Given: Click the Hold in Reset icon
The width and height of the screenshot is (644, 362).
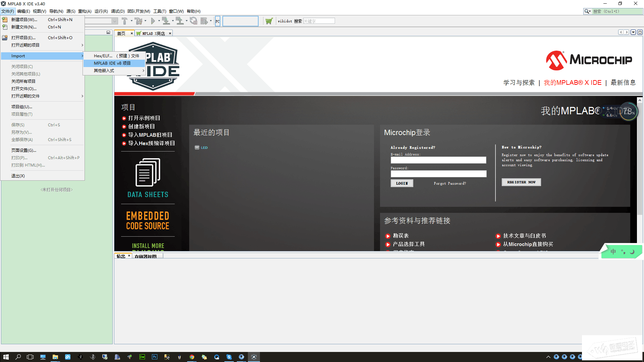Looking at the screenshot, I should (193, 21).
